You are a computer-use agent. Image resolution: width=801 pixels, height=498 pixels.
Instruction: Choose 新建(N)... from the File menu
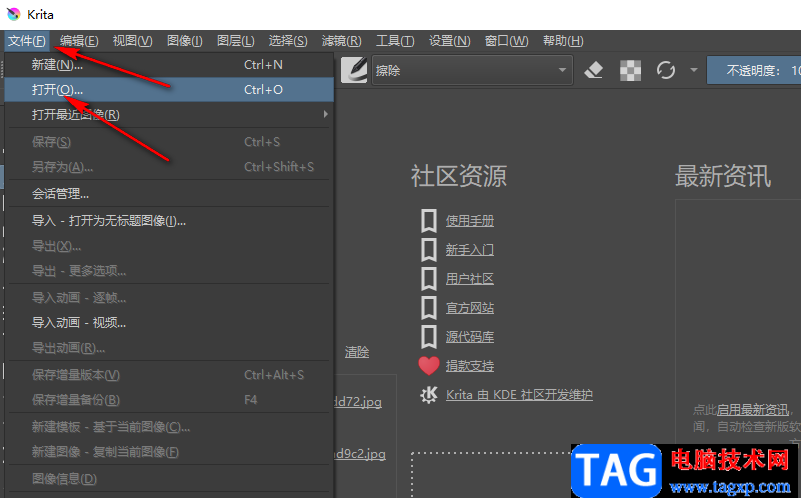[x=169, y=65]
